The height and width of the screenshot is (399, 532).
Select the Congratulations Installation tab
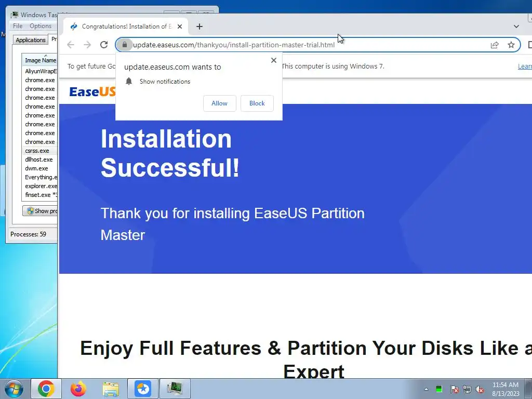(x=126, y=26)
